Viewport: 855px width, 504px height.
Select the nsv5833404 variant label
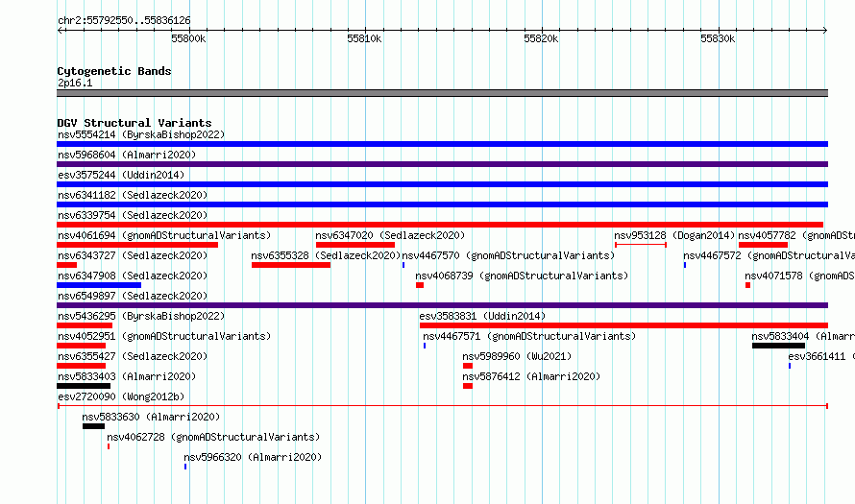(x=803, y=336)
